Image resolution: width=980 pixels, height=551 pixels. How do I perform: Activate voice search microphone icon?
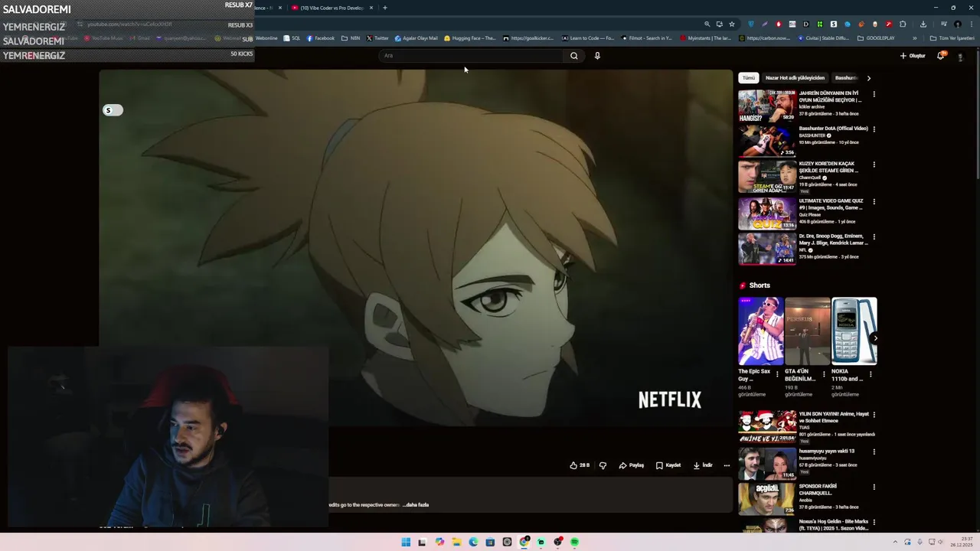click(x=597, y=55)
